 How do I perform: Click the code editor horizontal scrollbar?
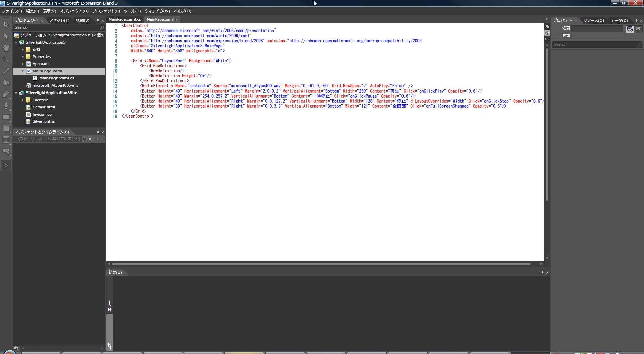321,264
